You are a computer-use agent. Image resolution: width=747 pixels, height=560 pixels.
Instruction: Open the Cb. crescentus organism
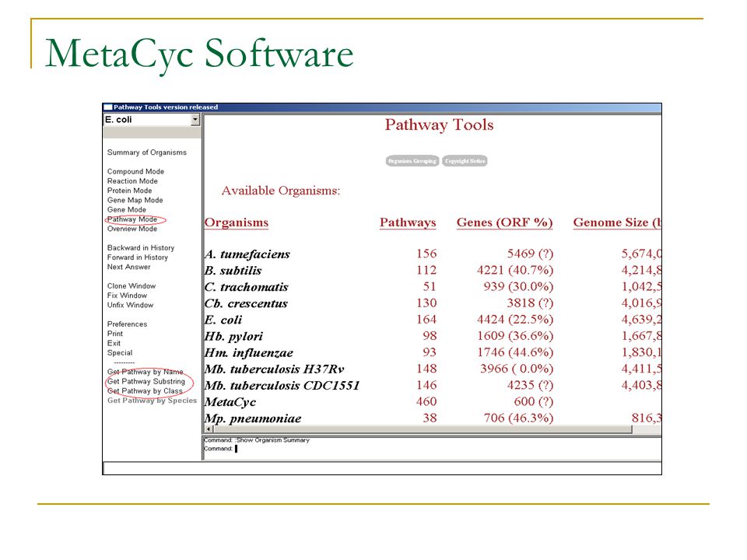[x=246, y=303]
